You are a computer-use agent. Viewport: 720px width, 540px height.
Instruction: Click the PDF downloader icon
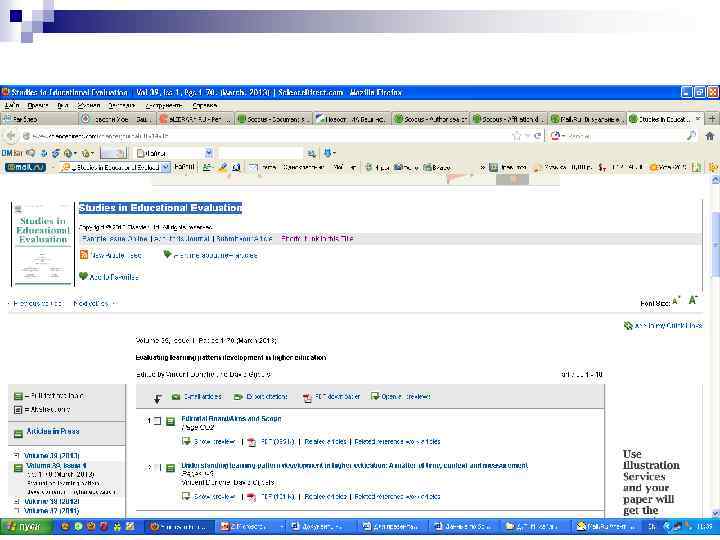[307, 397]
